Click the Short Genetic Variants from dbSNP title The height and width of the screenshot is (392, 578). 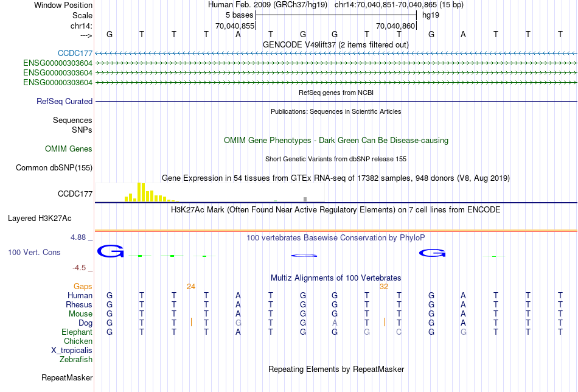[x=336, y=159]
